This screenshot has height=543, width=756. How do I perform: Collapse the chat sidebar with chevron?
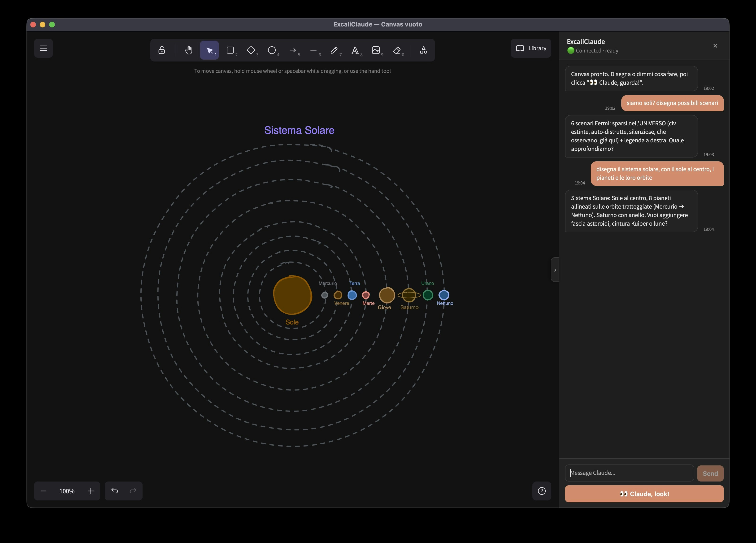555,270
